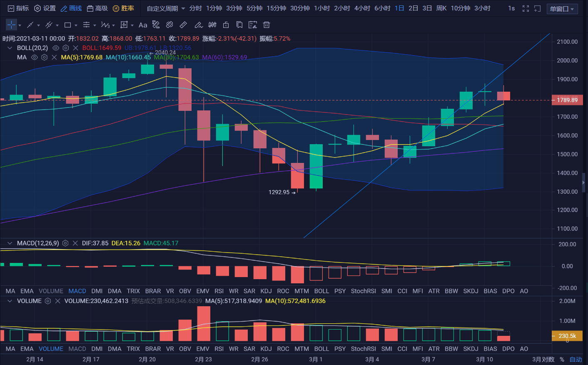Open the 胜率 win rate button
The height and width of the screenshot is (365, 588).
tap(123, 8)
